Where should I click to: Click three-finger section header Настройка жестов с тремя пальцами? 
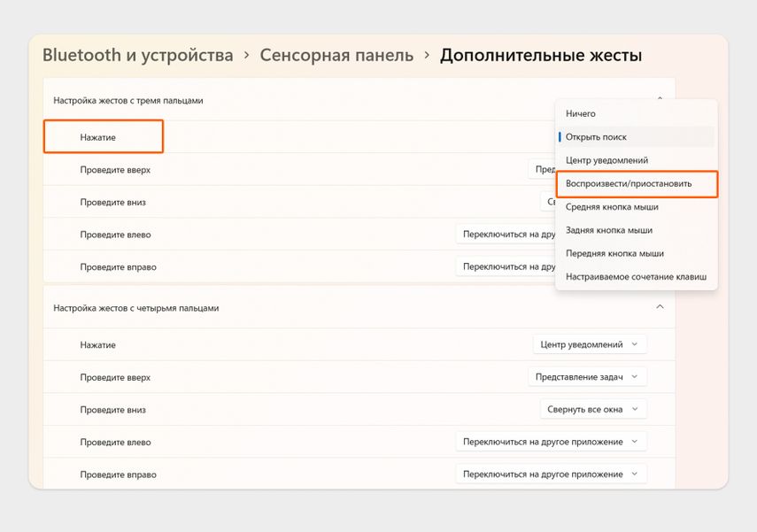(x=127, y=100)
